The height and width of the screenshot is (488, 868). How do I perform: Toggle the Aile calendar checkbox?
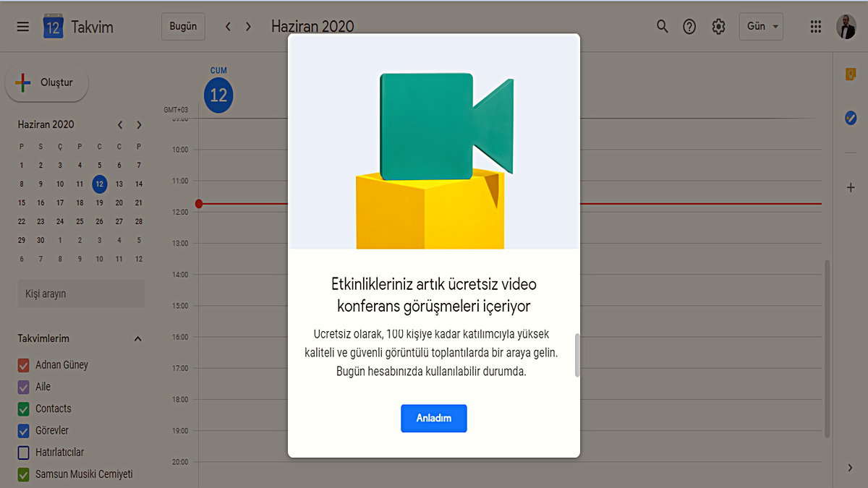point(23,387)
